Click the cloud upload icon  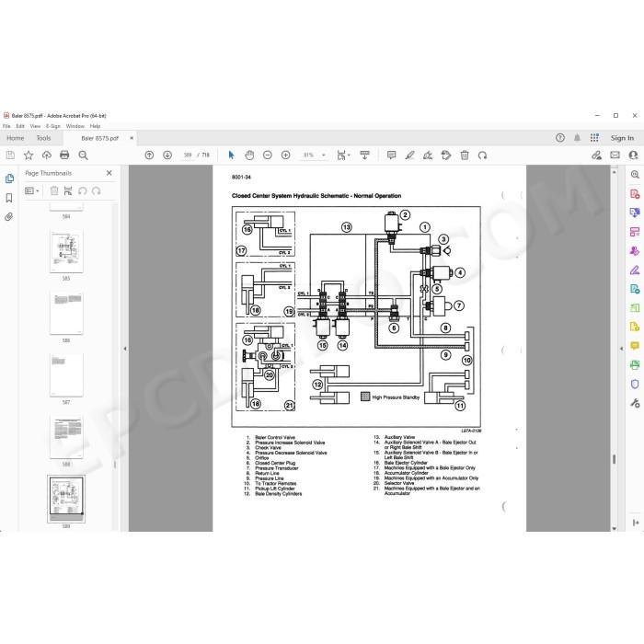click(x=46, y=155)
